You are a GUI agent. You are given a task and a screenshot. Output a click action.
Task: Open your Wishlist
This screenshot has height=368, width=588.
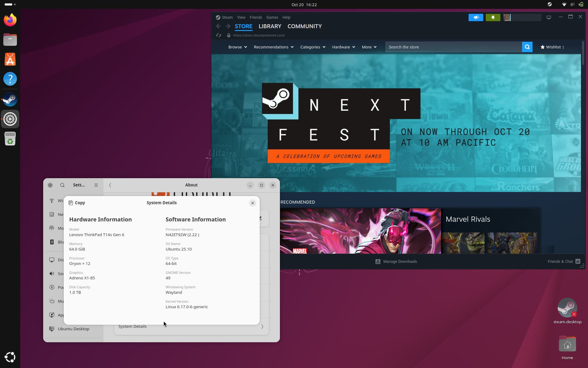tap(553, 47)
